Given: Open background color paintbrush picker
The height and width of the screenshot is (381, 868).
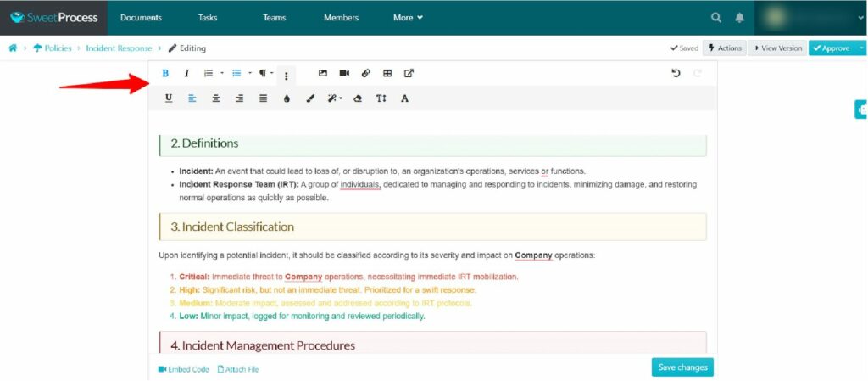Looking at the screenshot, I should 310,98.
